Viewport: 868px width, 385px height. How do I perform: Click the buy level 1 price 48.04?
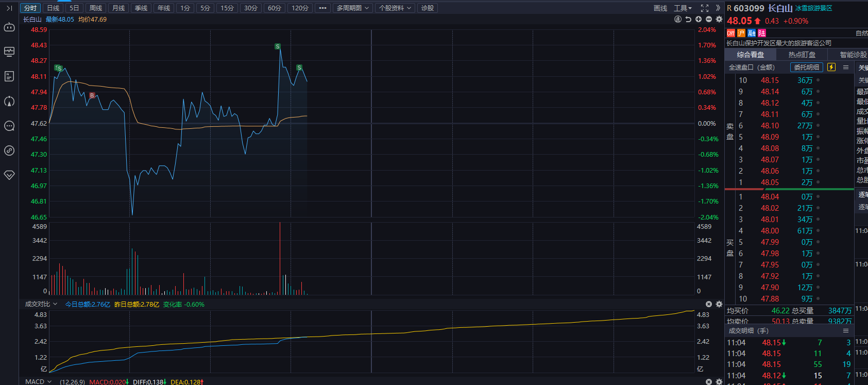(x=770, y=197)
